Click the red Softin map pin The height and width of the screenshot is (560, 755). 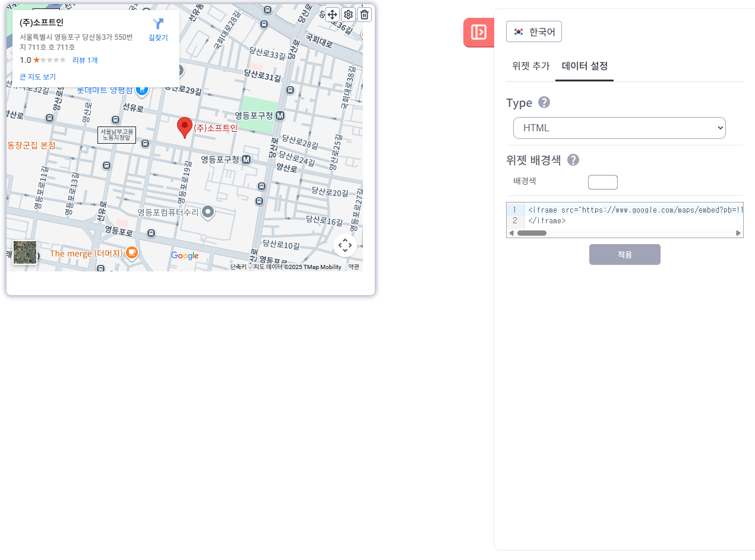[185, 126]
